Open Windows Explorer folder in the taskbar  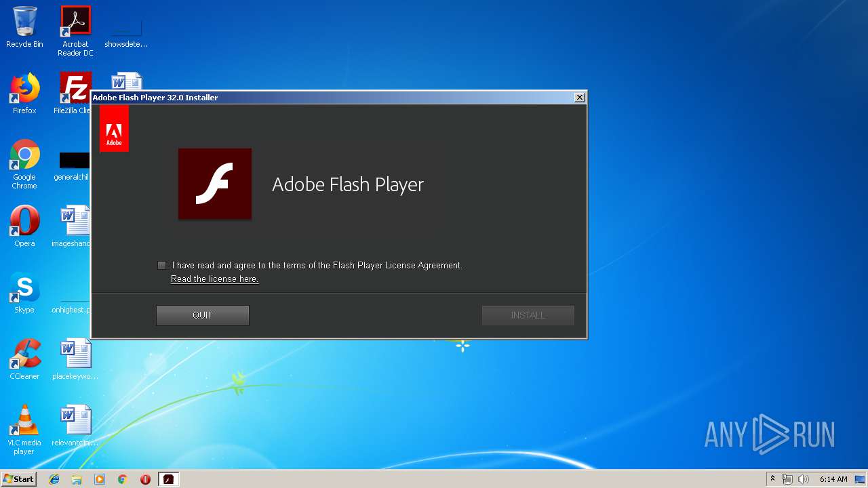pos(77,479)
